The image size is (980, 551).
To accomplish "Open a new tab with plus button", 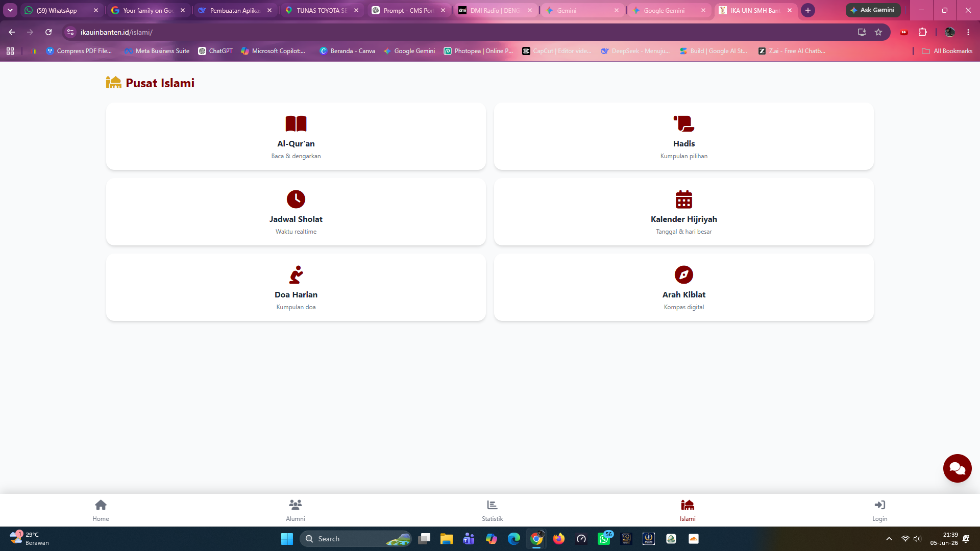I will click(808, 10).
